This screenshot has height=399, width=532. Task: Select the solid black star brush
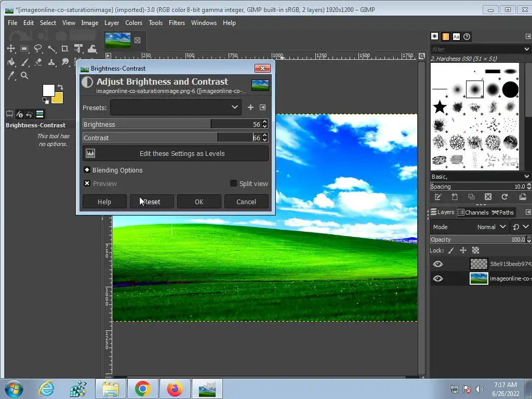(x=440, y=107)
